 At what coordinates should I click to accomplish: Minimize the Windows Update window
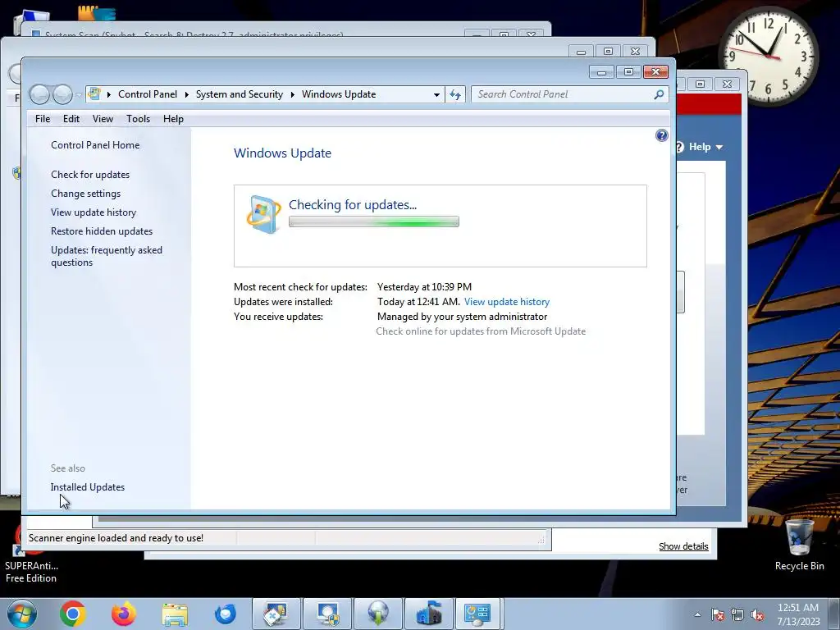pyautogui.click(x=601, y=72)
